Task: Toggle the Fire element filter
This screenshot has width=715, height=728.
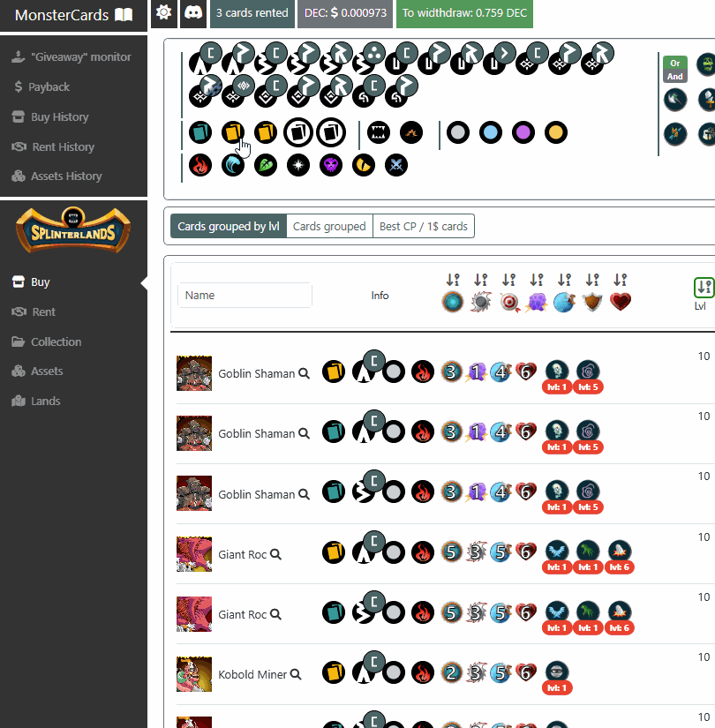Action: tap(200, 165)
